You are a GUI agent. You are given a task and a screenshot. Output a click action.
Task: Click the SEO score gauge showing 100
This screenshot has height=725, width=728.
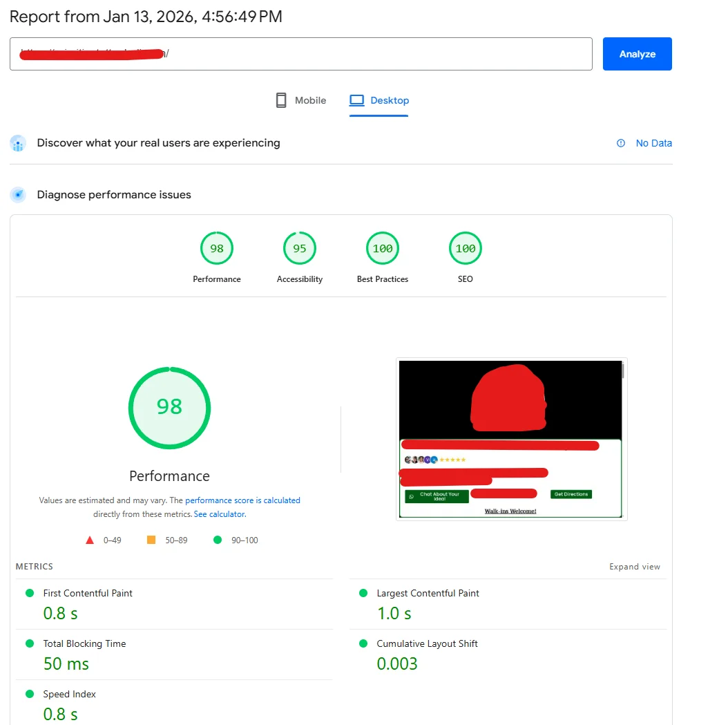coord(465,248)
